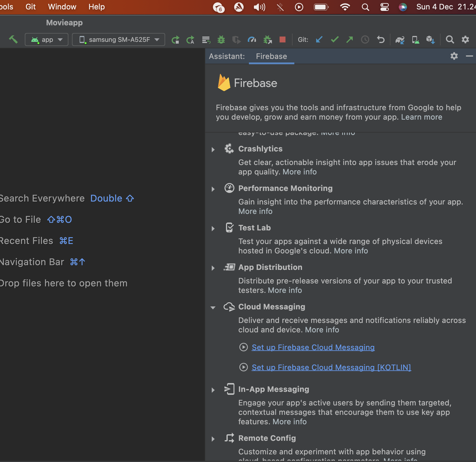The width and height of the screenshot is (476, 462).
Task: Expand the In-App Messaging section
Action: click(x=213, y=390)
